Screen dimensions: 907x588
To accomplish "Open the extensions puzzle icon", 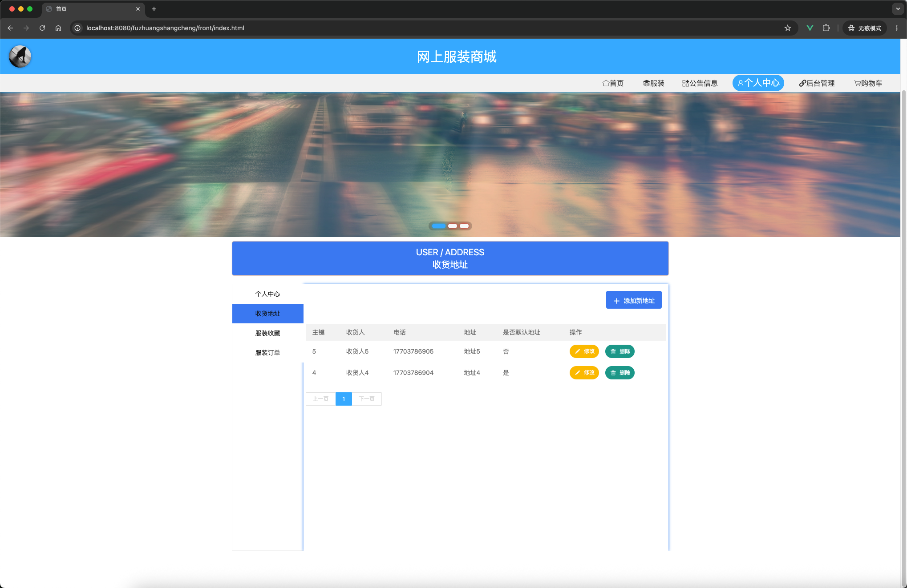I will tap(826, 28).
